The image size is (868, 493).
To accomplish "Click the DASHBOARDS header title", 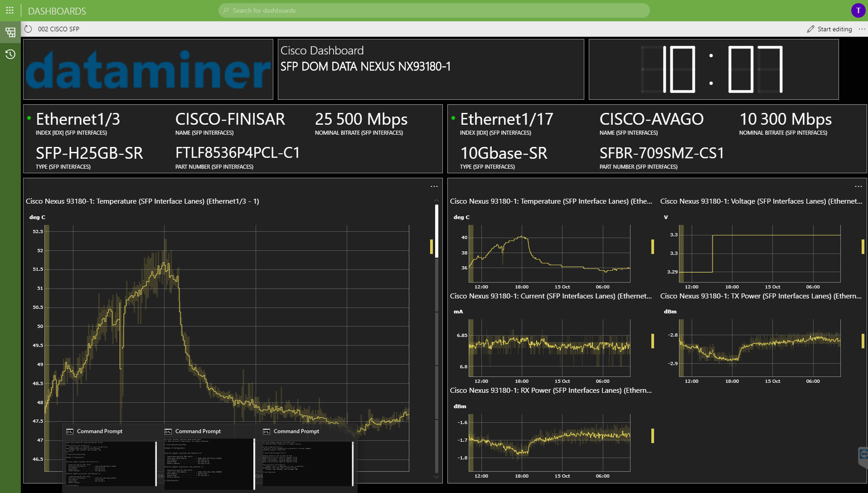I will (57, 11).
